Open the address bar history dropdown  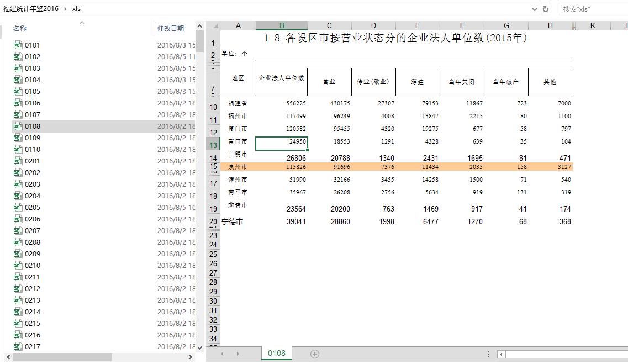point(534,9)
